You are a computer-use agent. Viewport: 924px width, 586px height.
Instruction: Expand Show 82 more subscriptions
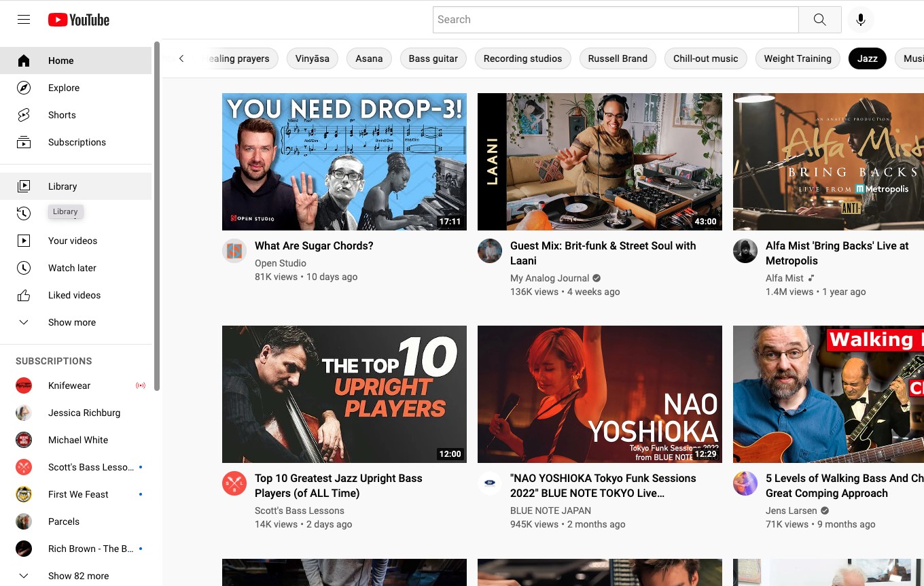75,576
